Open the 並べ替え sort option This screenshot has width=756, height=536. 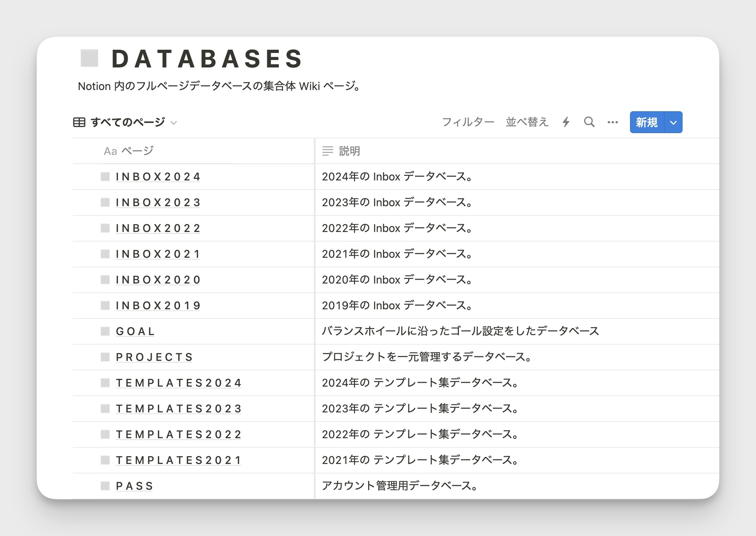pos(527,122)
